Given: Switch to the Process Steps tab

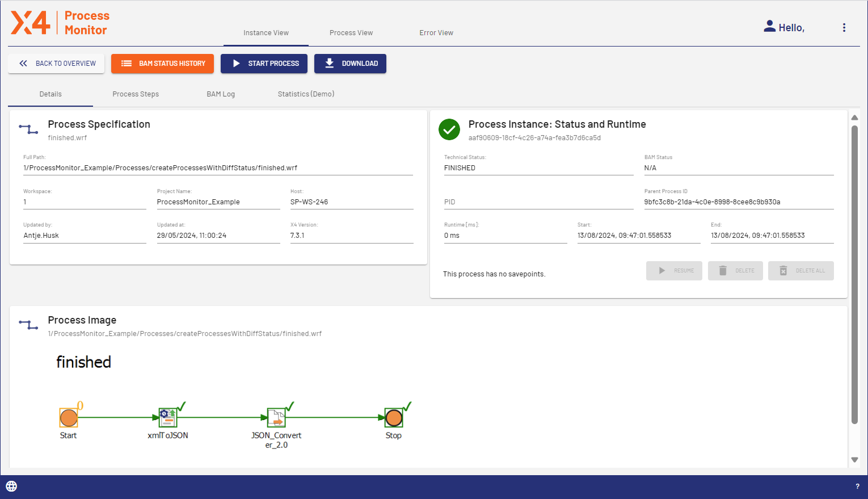Looking at the screenshot, I should [136, 94].
